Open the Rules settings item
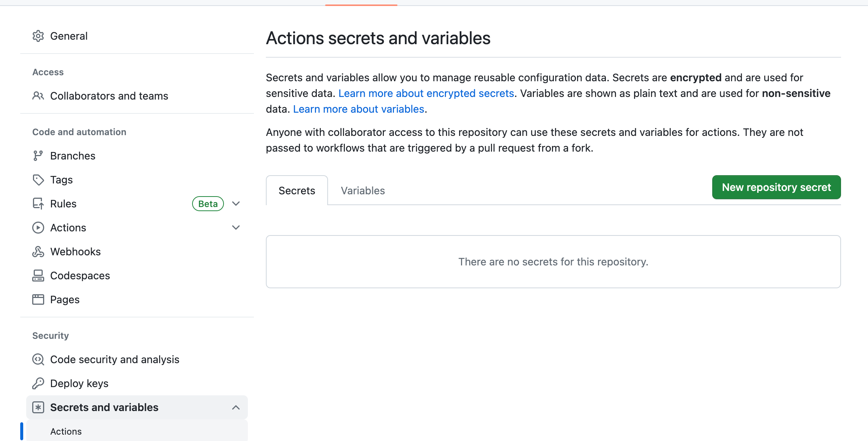Image resolution: width=868 pixels, height=441 pixels. pyautogui.click(x=63, y=204)
